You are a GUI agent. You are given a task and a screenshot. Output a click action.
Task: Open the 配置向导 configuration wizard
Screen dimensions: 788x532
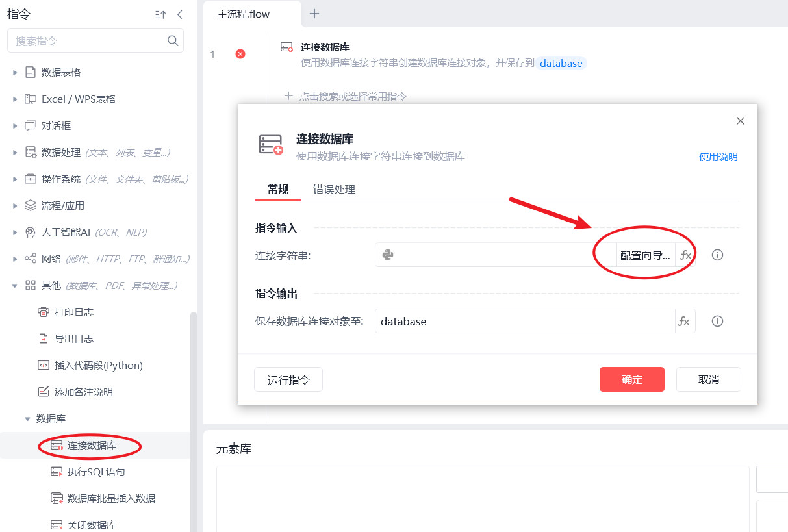[644, 255]
